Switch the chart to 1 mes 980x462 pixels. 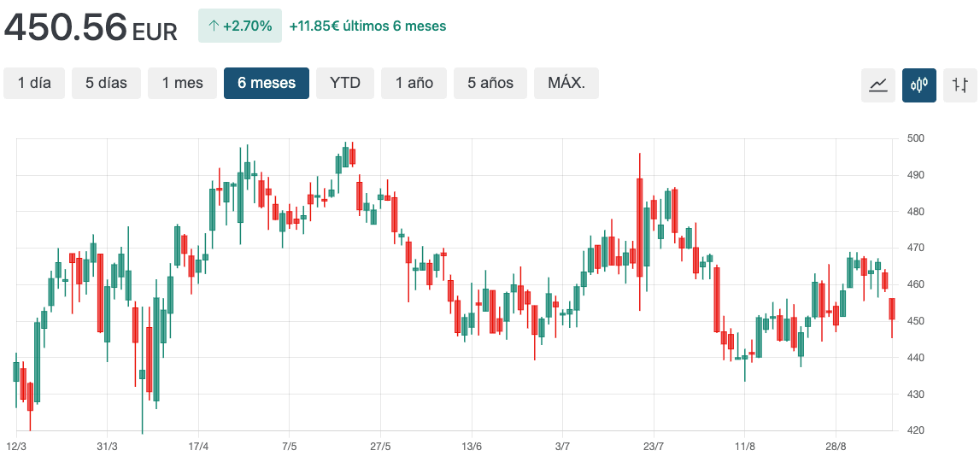(182, 83)
